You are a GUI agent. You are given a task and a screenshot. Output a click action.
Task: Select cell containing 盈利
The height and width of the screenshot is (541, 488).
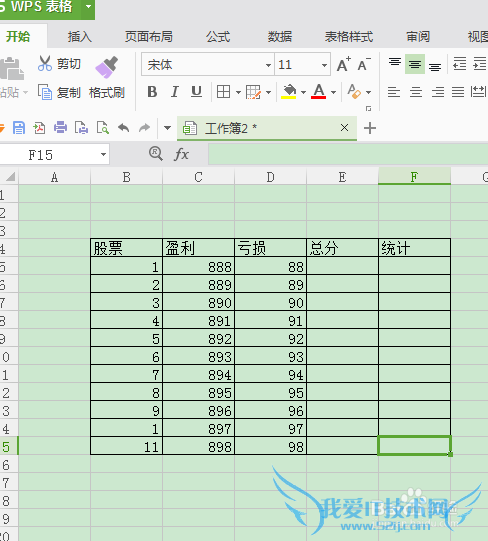[x=198, y=248]
